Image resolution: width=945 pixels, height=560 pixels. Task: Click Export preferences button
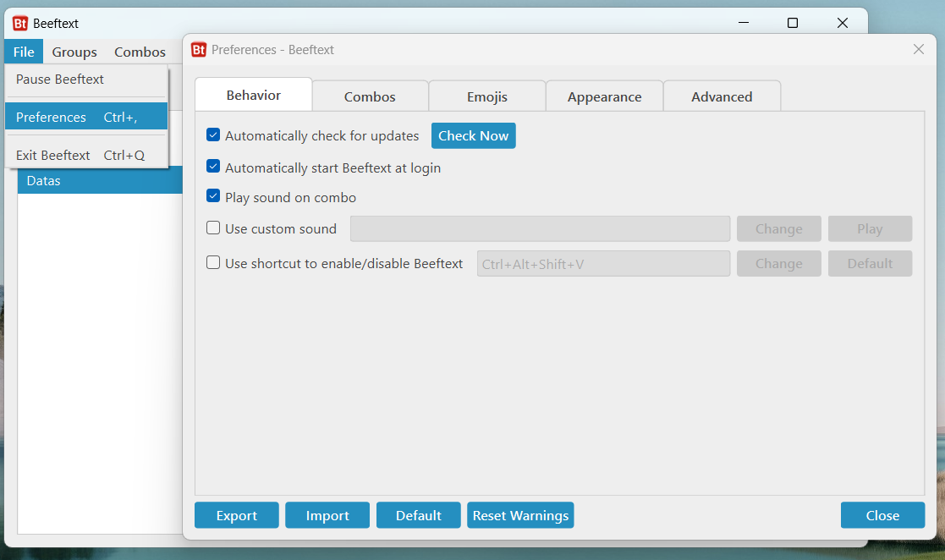point(237,515)
